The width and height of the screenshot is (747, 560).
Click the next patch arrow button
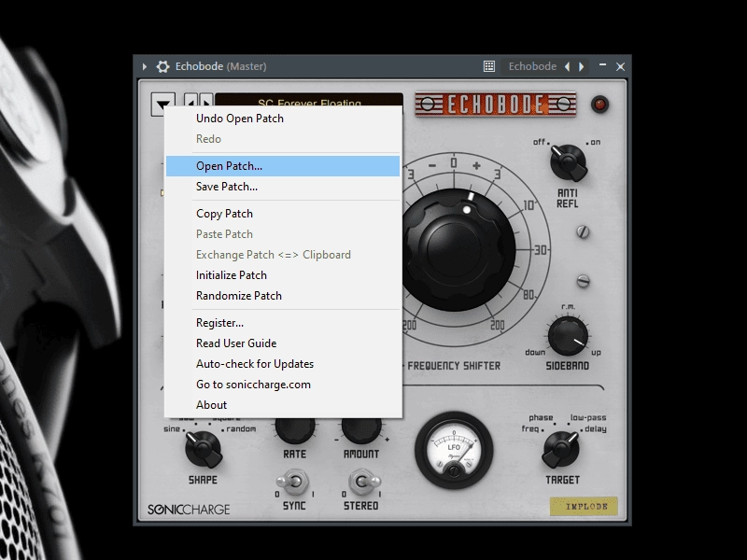click(x=206, y=101)
